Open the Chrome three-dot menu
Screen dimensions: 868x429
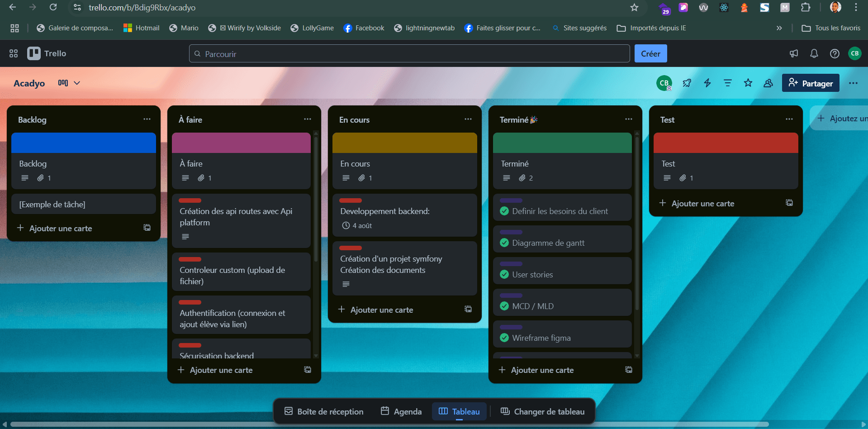(x=856, y=7)
